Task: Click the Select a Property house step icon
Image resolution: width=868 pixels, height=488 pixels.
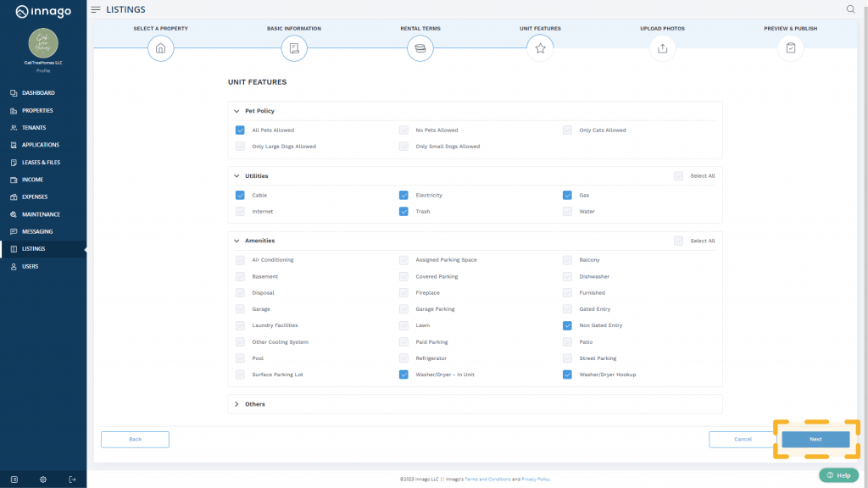Action: [160, 48]
